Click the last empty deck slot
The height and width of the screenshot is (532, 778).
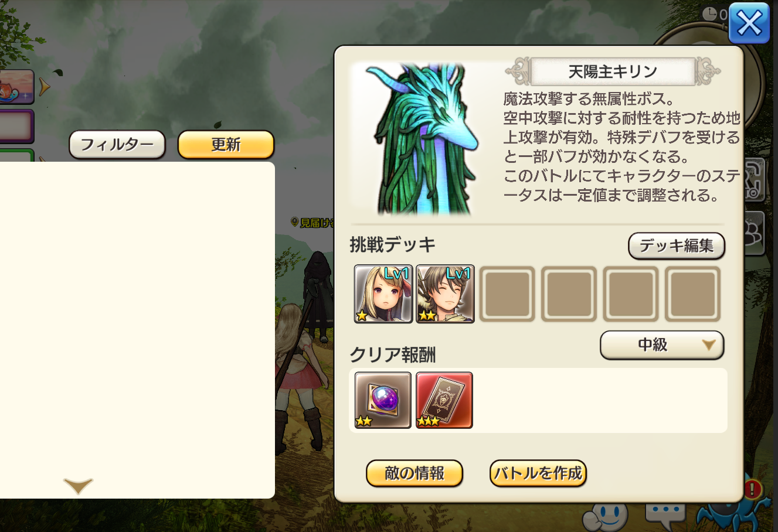point(692,294)
